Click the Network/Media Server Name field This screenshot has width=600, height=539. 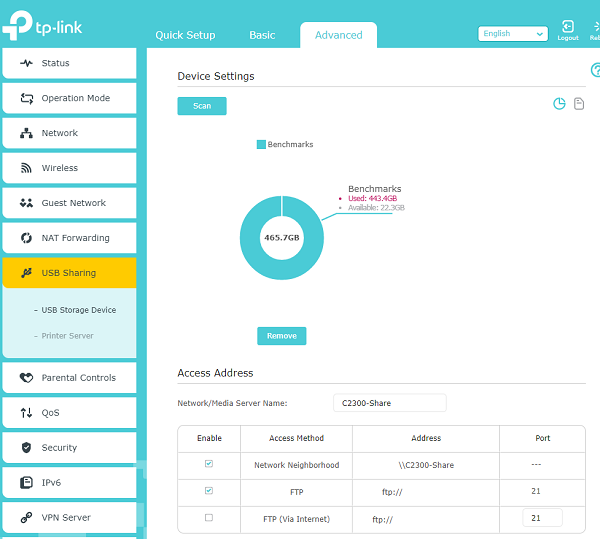pos(389,403)
